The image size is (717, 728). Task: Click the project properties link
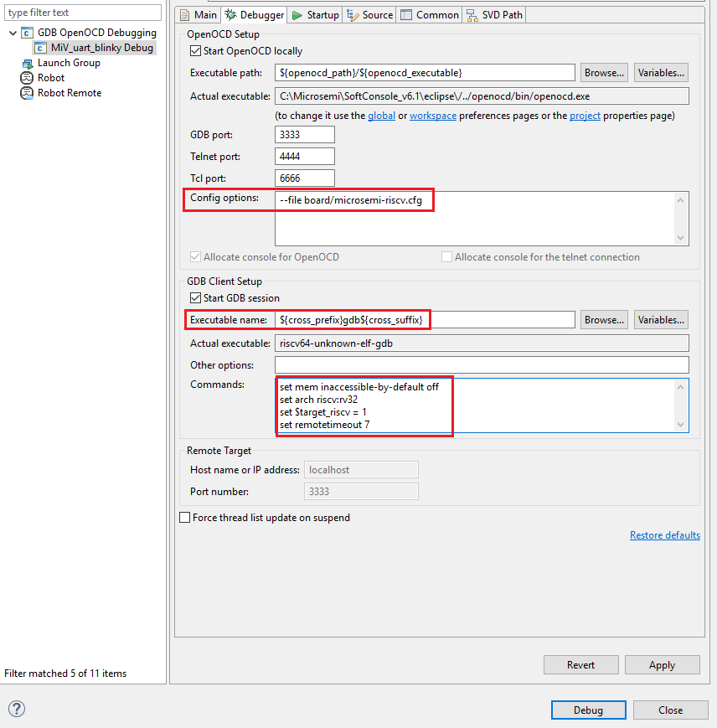(585, 116)
